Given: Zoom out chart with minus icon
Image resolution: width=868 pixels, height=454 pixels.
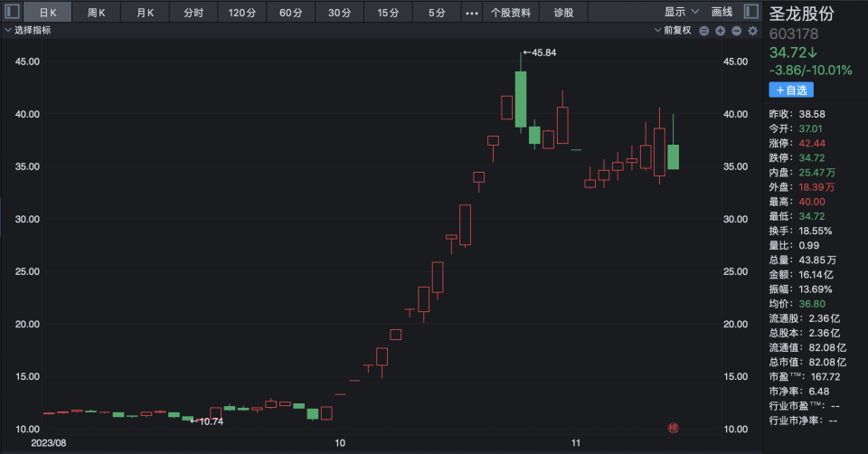Looking at the screenshot, I should (x=736, y=31).
